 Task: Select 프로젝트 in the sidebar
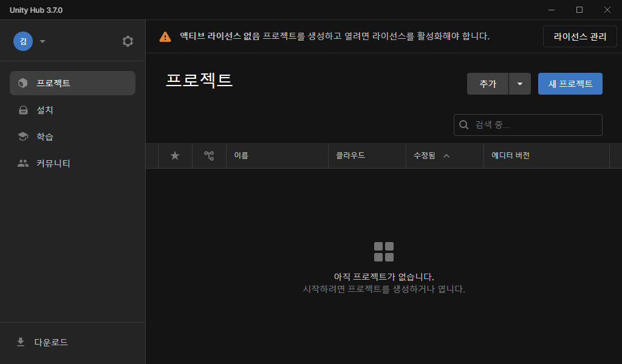(x=73, y=83)
